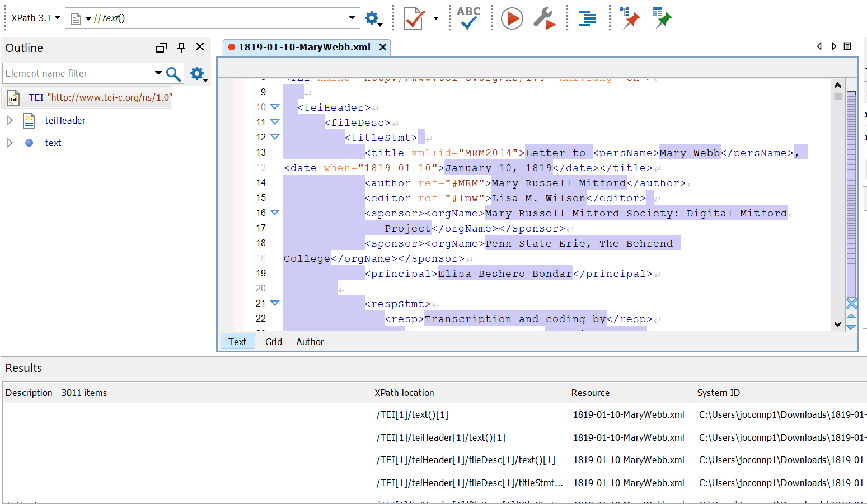Image resolution: width=867 pixels, height=504 pixels.
Task: Run the ABC spell check
Action: (468, 18)
